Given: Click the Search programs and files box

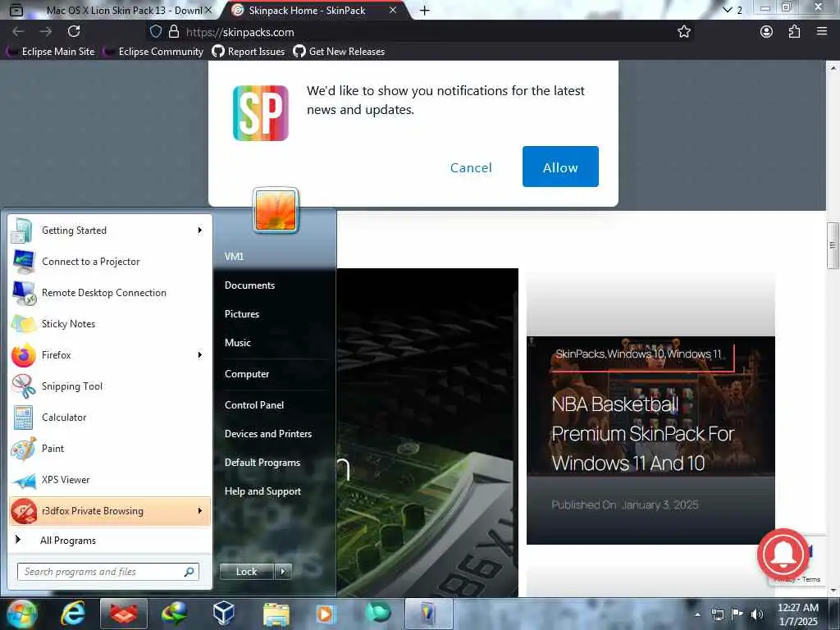Looking at the screenshot, I should tap(107, 572).
